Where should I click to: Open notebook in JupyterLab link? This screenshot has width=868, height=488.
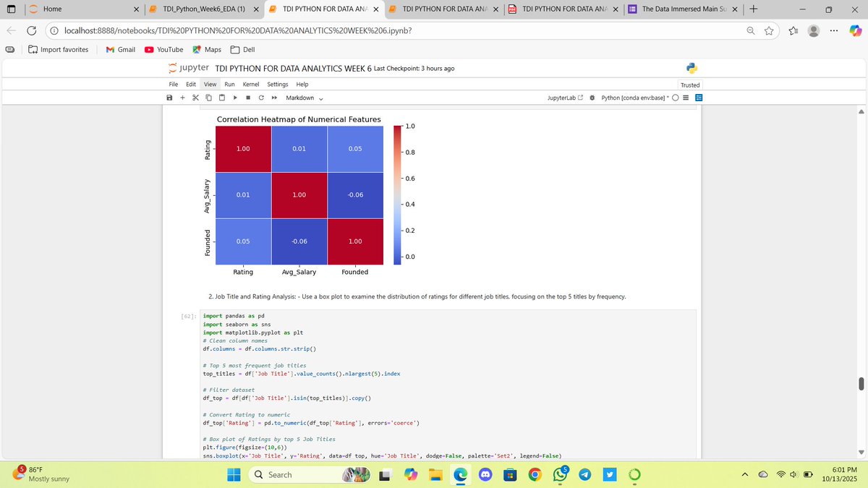click(566, 98)
